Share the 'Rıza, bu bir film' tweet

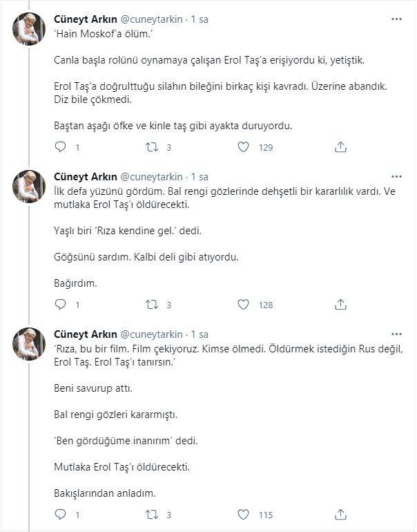pos(340,515)
